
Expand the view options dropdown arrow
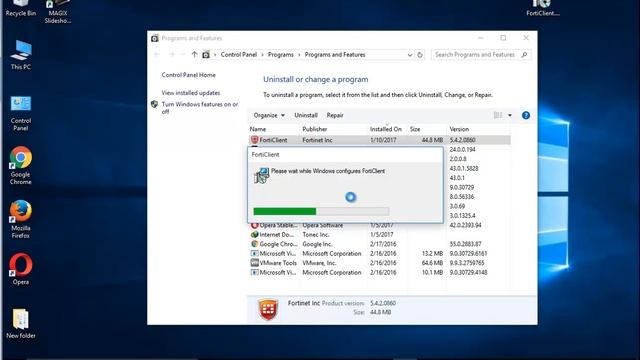[510, 116]
